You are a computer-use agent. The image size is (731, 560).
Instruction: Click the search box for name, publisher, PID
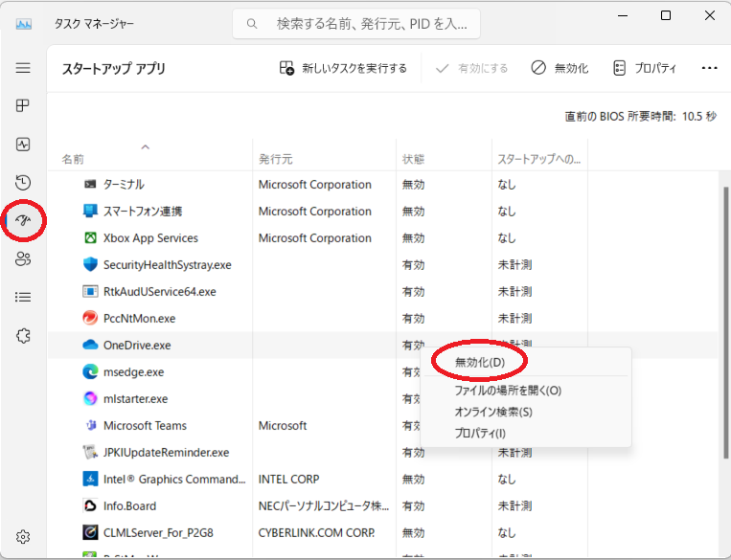(356, 23)
